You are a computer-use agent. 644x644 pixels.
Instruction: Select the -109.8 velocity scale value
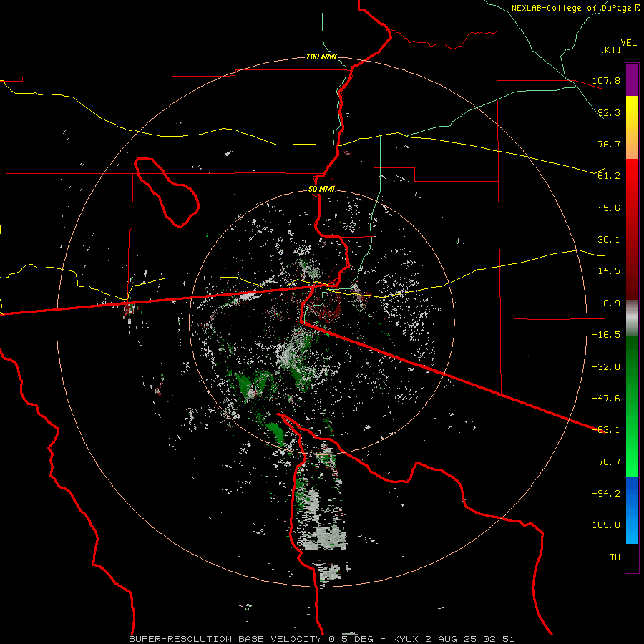(603, 525)
